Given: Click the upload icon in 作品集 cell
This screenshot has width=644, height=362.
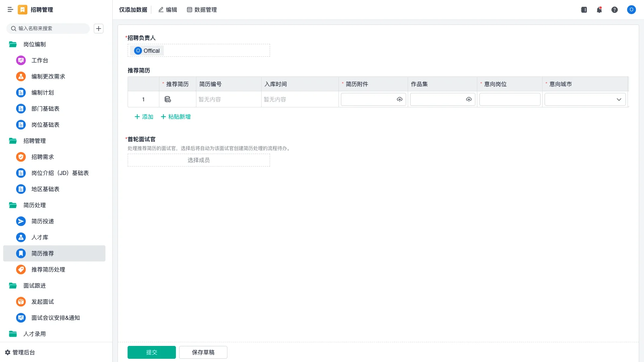Looking at the screenshot, I should pos(469,99).
